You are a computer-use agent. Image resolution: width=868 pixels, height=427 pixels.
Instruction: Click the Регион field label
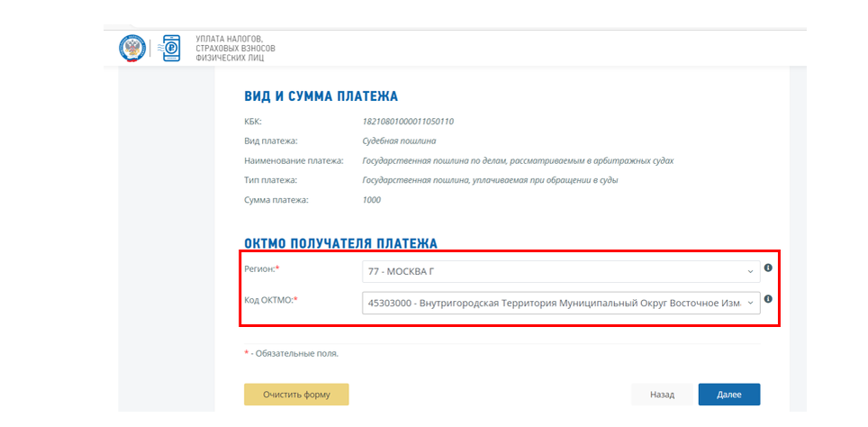262,268
